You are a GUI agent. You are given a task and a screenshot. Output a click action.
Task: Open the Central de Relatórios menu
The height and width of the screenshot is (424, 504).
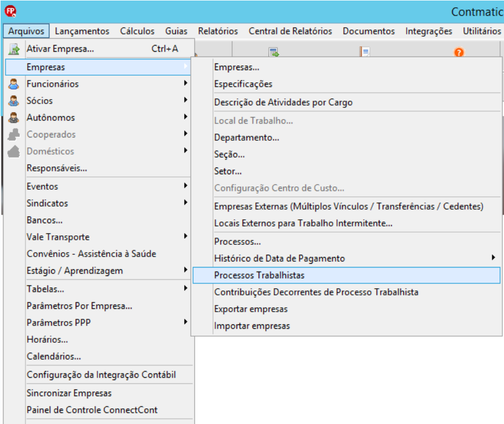[x=290, y=31]
